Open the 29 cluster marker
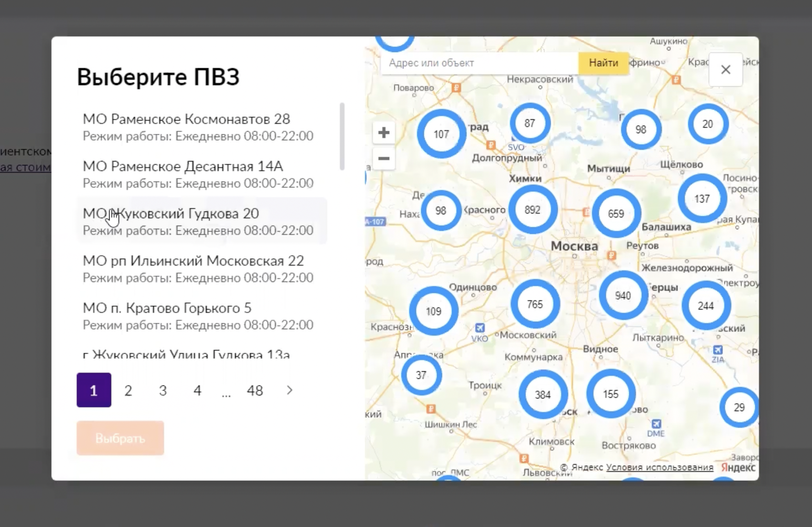 point(739,407)
